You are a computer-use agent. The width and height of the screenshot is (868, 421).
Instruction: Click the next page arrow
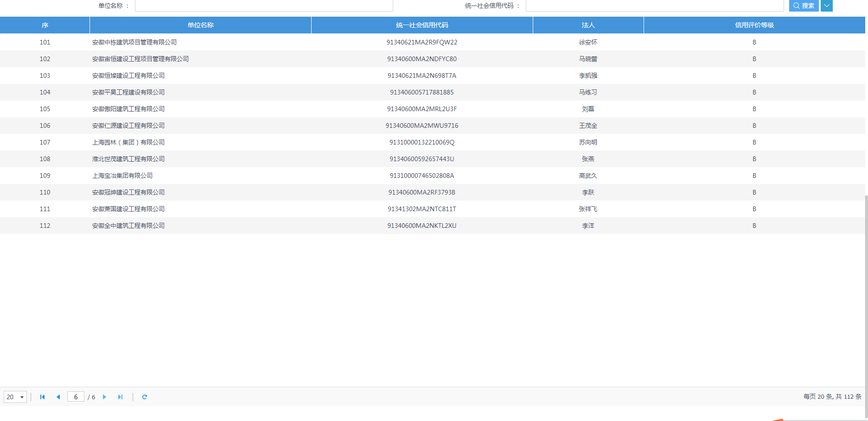point(105,397)
